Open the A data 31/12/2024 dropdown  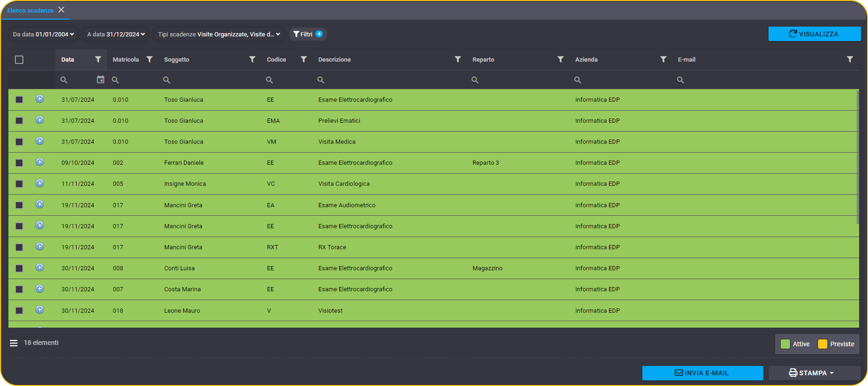click(116, 34)
